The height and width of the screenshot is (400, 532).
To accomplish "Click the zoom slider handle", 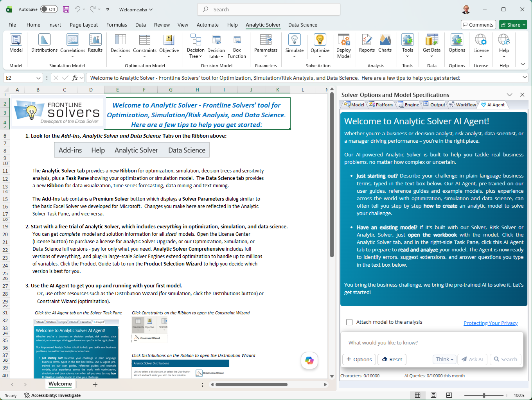I will click(484, 395).
